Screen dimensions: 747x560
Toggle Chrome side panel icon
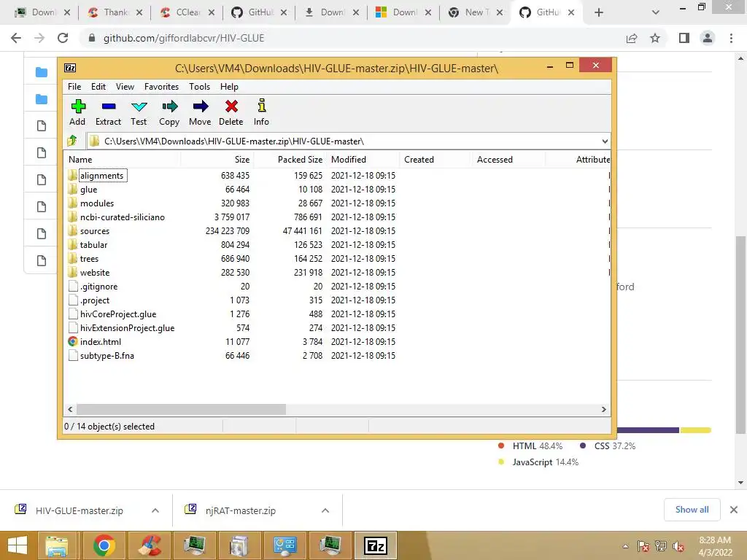point(684,38)
